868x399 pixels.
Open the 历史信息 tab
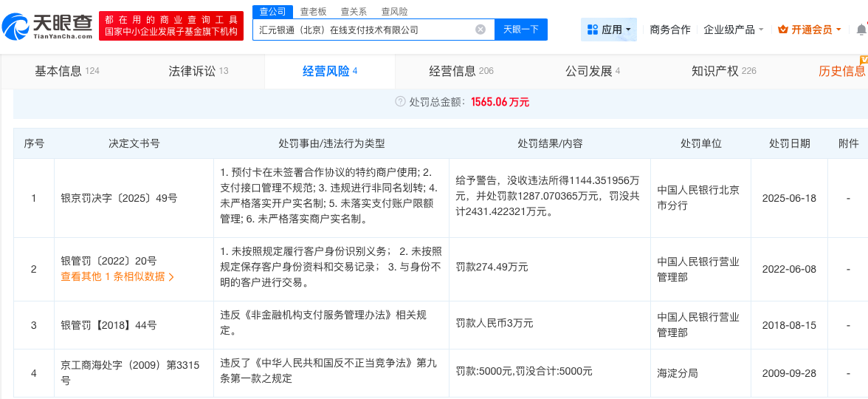click(841, 71)
